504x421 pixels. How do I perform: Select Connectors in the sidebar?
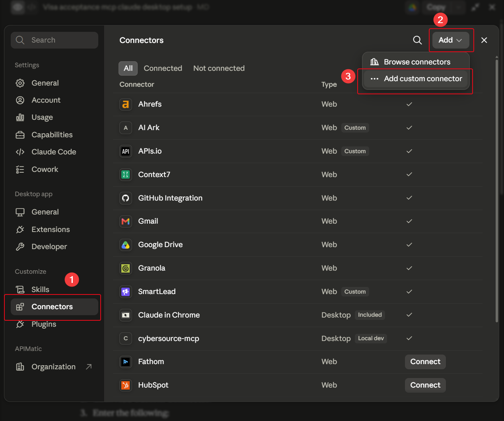(54, 307)
